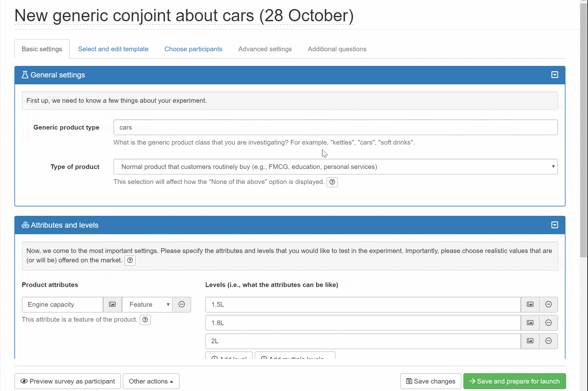
Task: Click image icon next to Engine capacity attribute
Action: [112, 304]
